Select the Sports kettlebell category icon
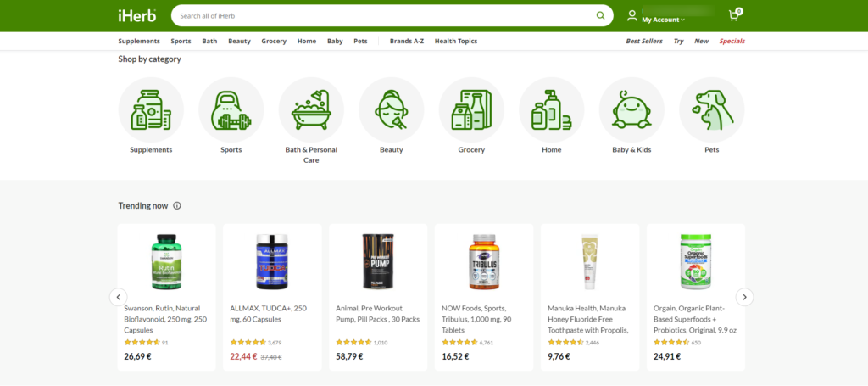This screenshot has height=386, width=868. coord(231,109)
